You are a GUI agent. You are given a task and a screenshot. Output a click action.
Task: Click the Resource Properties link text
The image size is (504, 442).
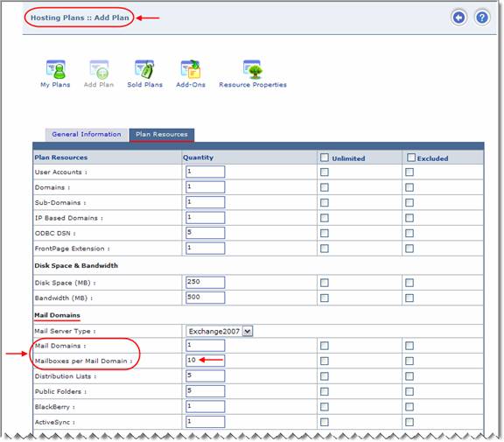click(x=253, y=85)
